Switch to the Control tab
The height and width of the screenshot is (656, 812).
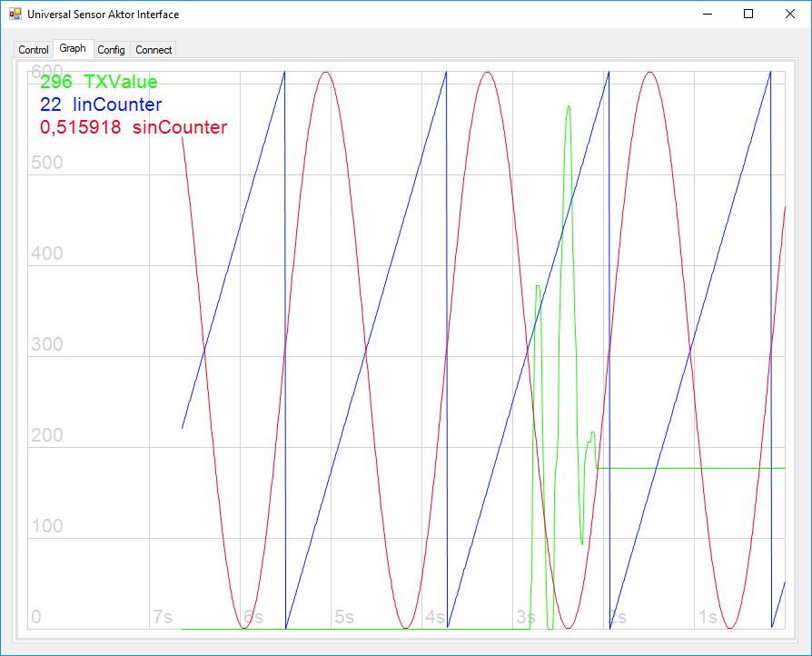coord(34,50)
